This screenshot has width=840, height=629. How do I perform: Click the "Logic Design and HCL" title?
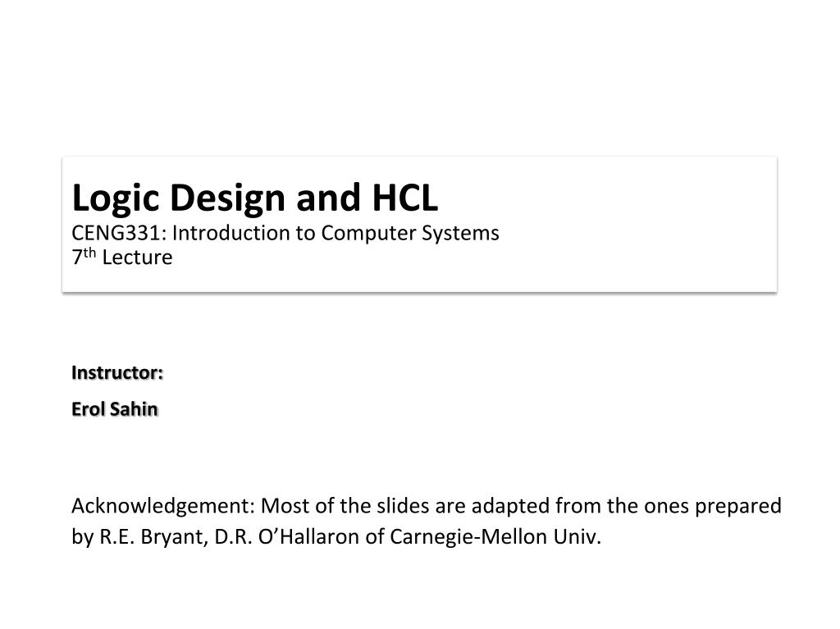click(255, 198)
